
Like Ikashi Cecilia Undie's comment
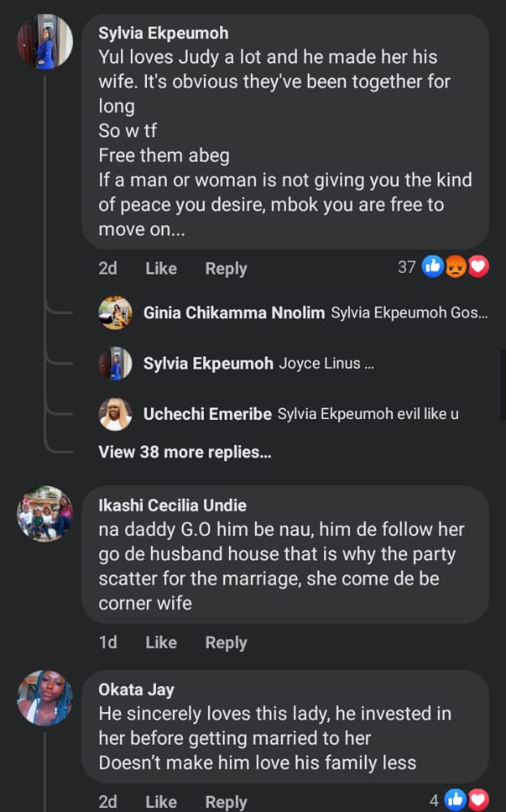(161, 642)
